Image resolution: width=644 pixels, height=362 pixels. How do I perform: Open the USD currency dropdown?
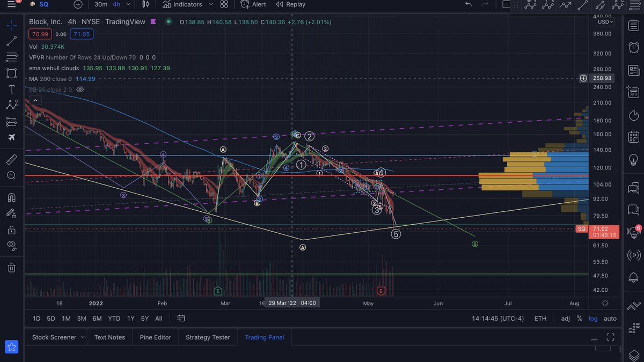605,22
